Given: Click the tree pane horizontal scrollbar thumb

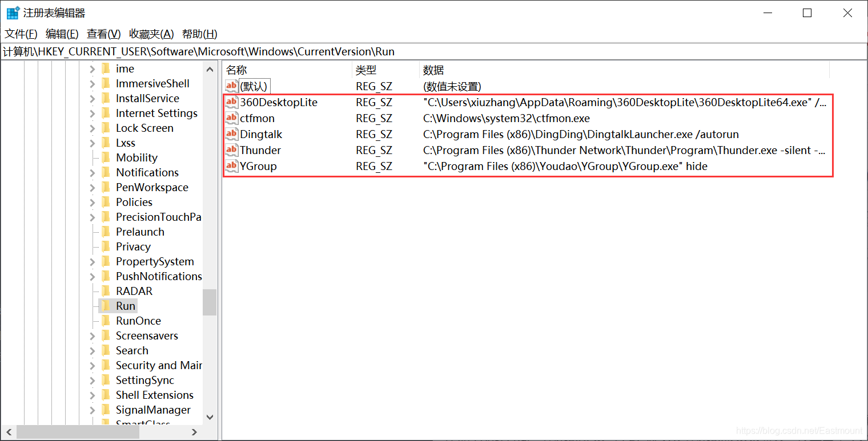Looking at the screenshot, I should [78, 432].
